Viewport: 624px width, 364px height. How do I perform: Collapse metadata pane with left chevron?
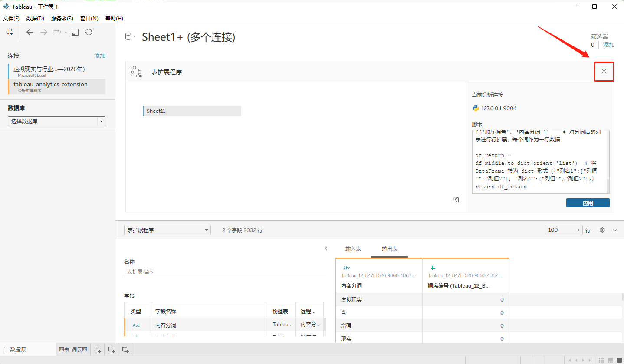(326, 249)
